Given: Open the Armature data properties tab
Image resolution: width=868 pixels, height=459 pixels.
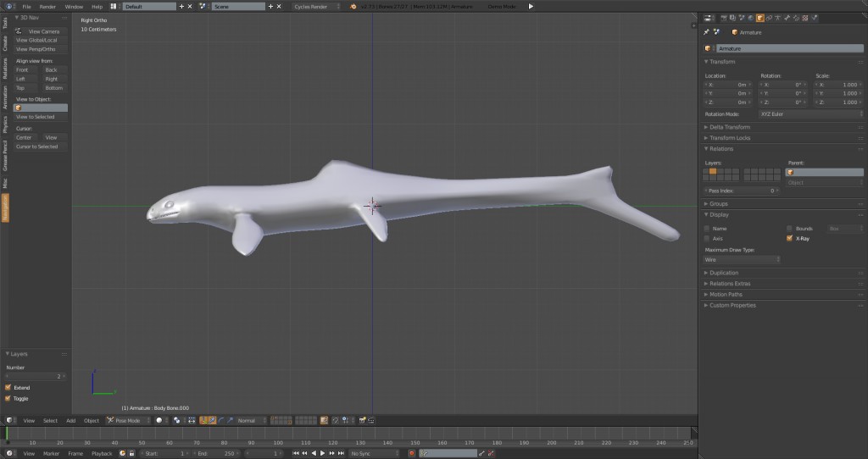Looking at the screenshot, I should [778, 18].
